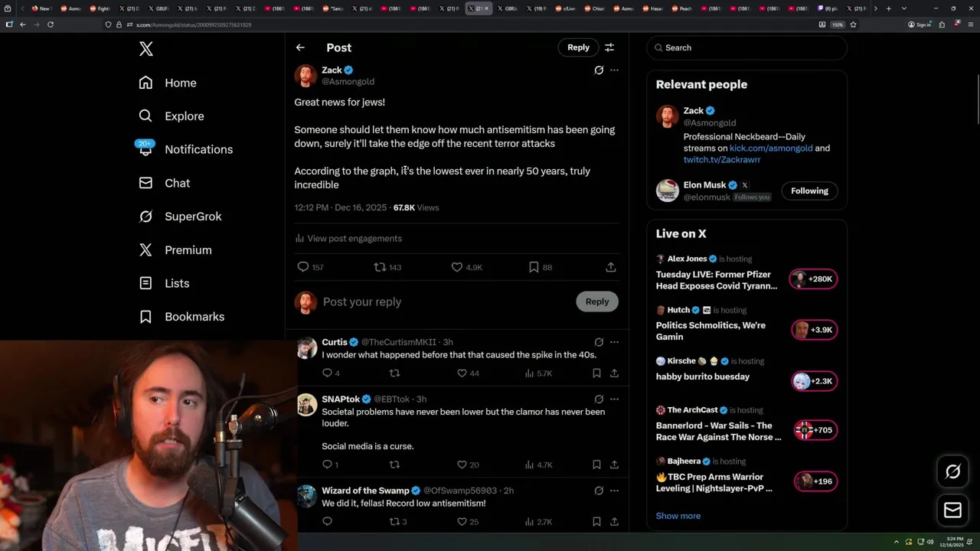Open the floating Messages envelope button
980x551 pixels.
pos(952,510)
